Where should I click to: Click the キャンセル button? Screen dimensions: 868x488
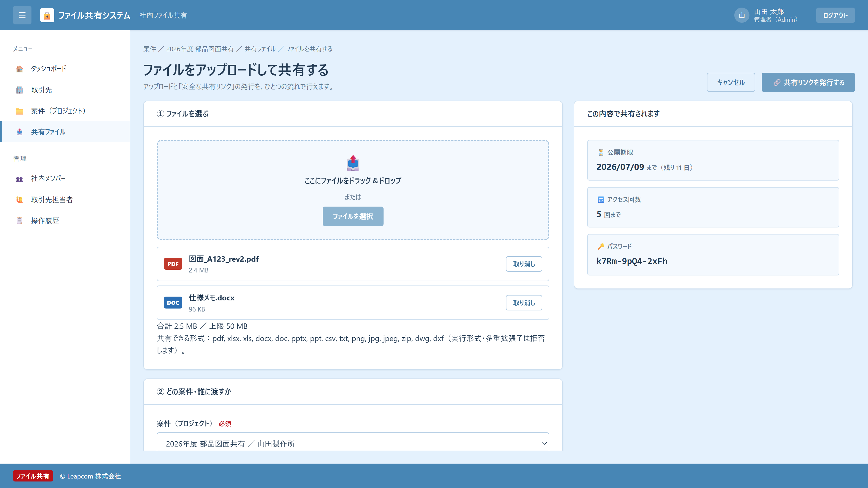tap(730, 82)
